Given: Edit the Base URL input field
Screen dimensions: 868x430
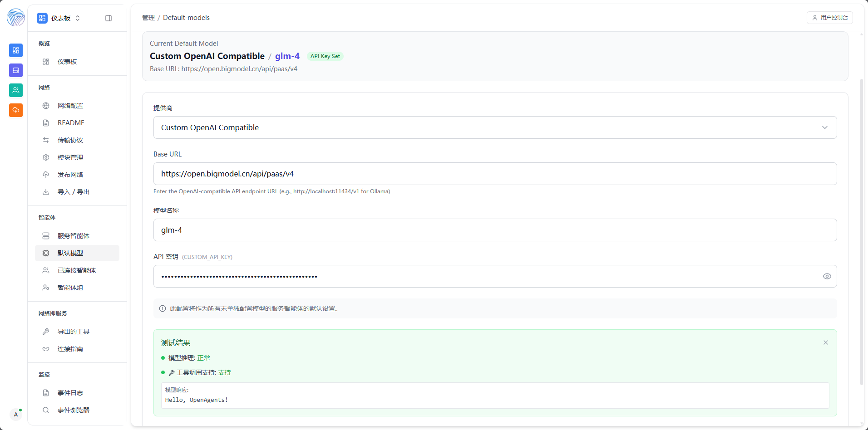Looking at the screenshot, I should 495,174.
